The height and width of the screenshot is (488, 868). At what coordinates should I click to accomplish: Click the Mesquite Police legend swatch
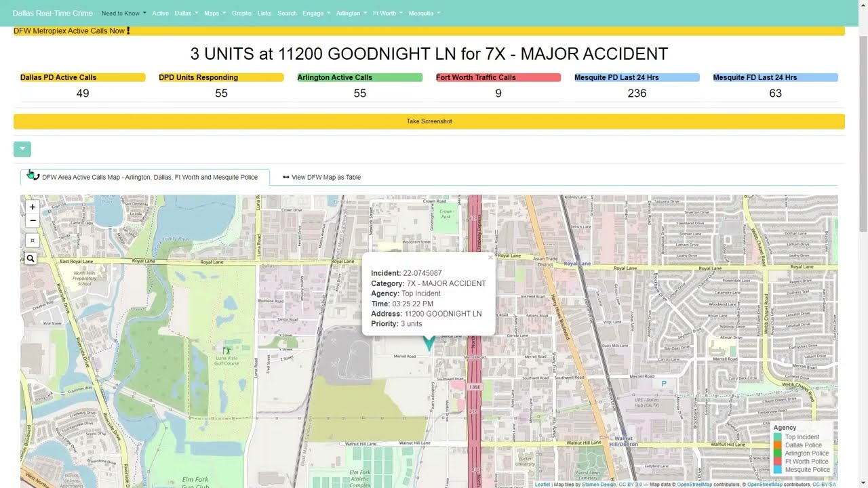coord(778,470)
